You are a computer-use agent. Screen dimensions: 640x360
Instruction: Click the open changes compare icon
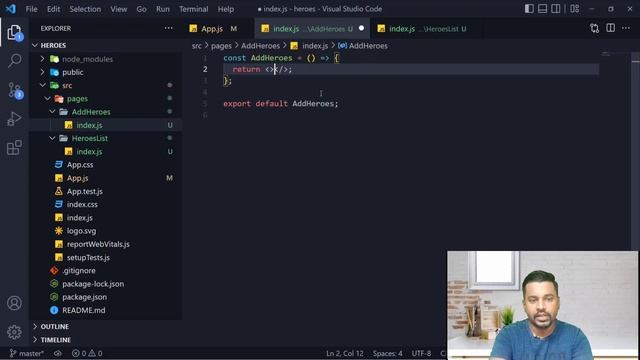click(594, 28)
